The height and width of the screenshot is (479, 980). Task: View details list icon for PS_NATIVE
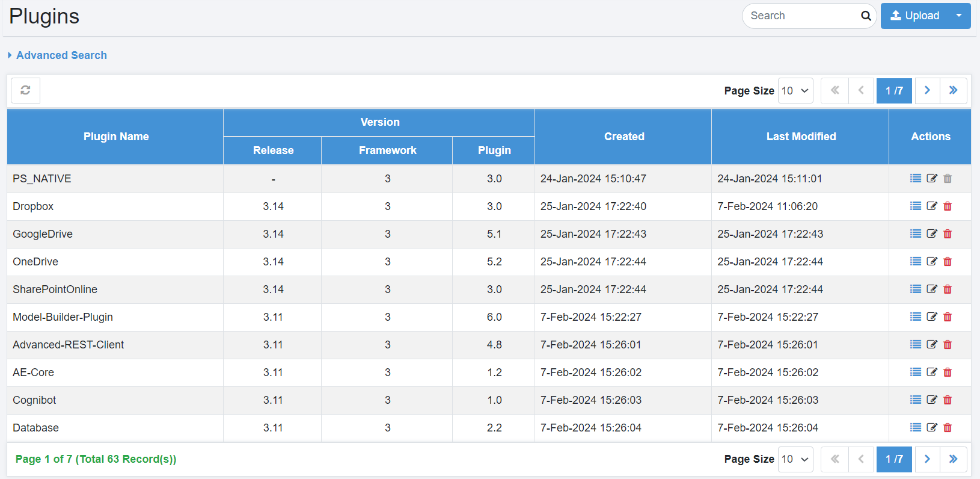tap(916, 178)
